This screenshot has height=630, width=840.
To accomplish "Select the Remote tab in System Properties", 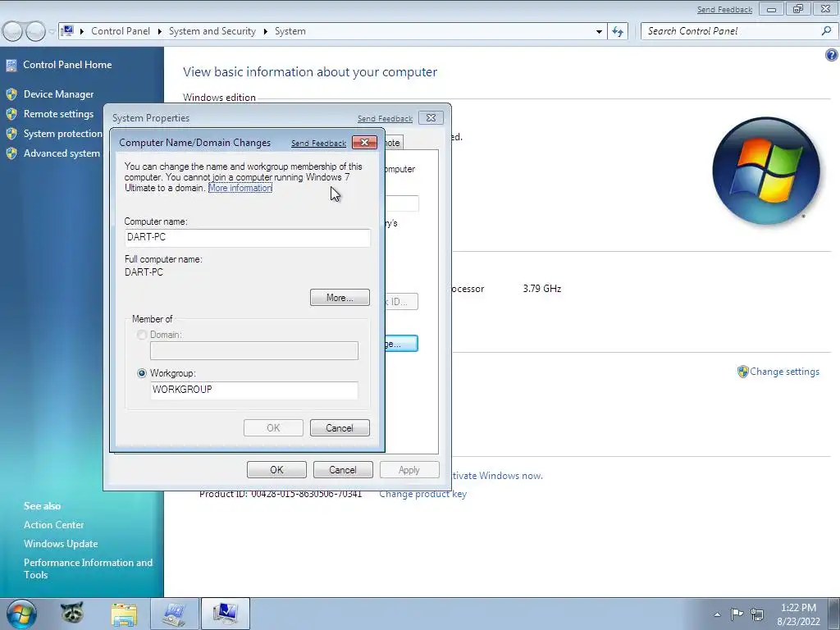I will click(x=394, y=143).
